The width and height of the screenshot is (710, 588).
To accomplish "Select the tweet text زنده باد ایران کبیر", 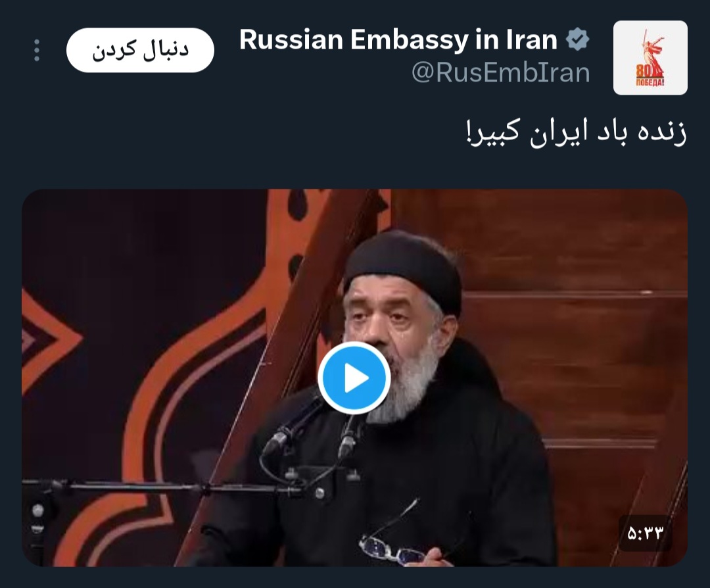I will click(x=576, y=132).
